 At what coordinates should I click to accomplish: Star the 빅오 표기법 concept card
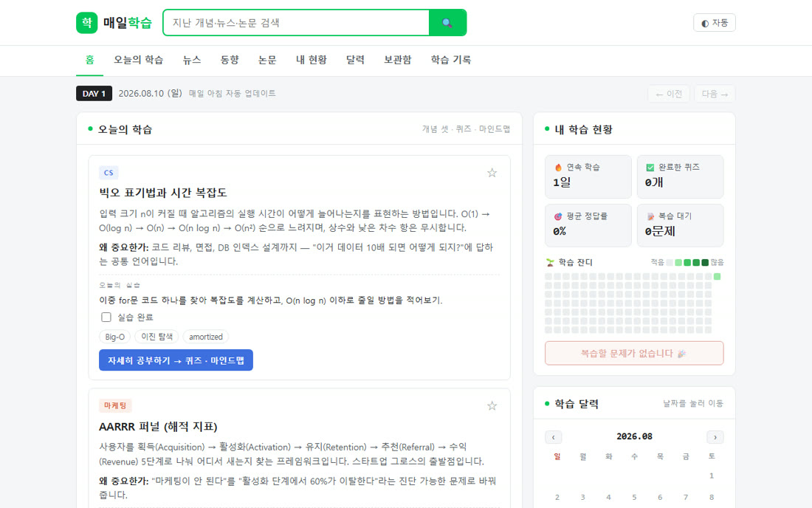click(x=492, y=173)
